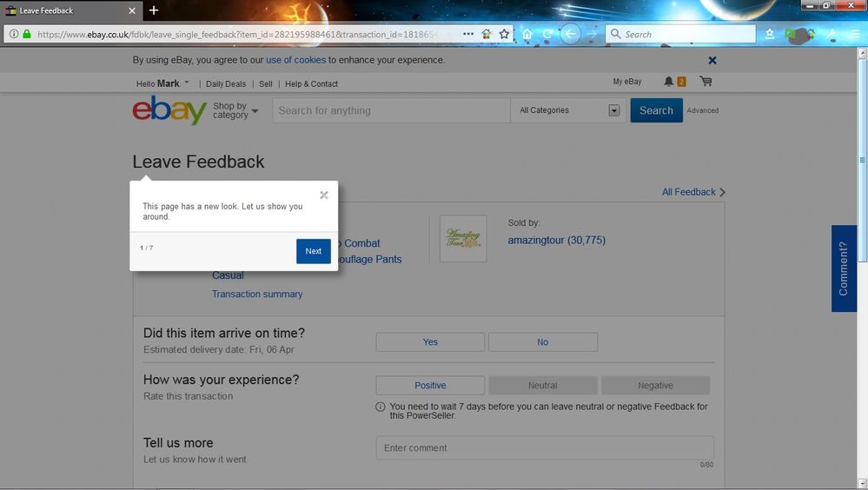Screen dimensions: 868x490
Task: Open the notifications bell icon
Action: tap(669, 82)
